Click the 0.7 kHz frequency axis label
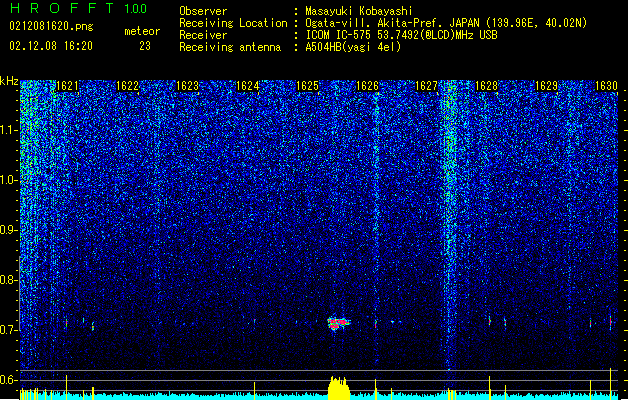This screenshot has width=629, height=400. (x=8, y=330)
